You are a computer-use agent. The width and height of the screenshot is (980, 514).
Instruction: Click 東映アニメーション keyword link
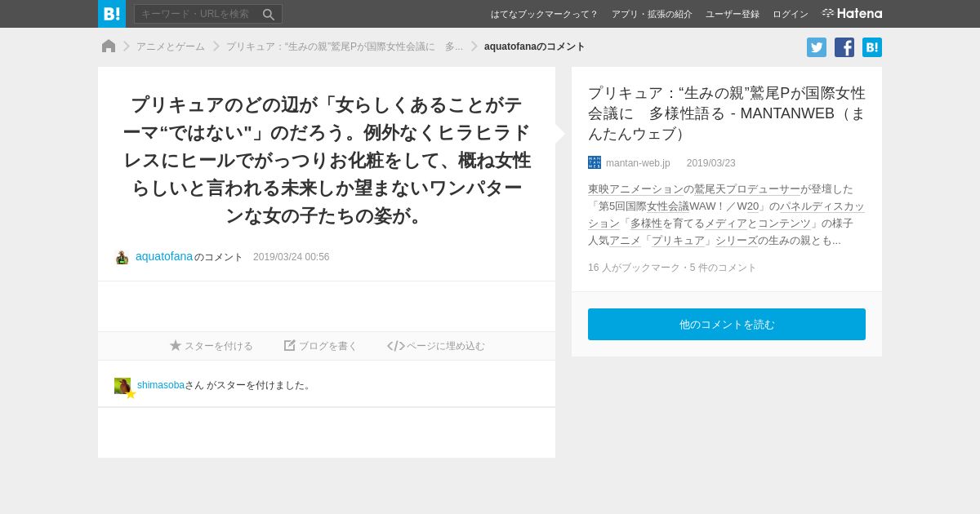635,188
